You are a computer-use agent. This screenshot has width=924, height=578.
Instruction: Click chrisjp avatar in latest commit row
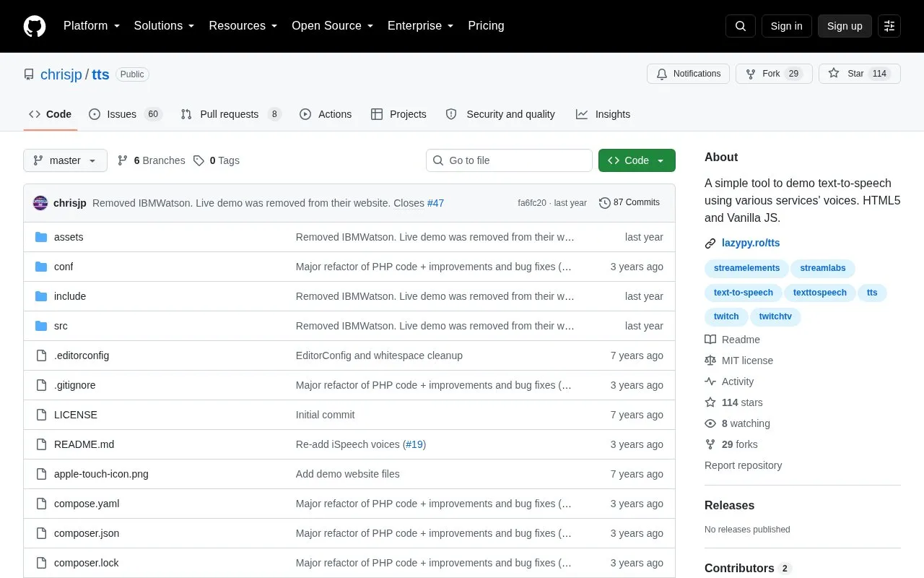40,203
